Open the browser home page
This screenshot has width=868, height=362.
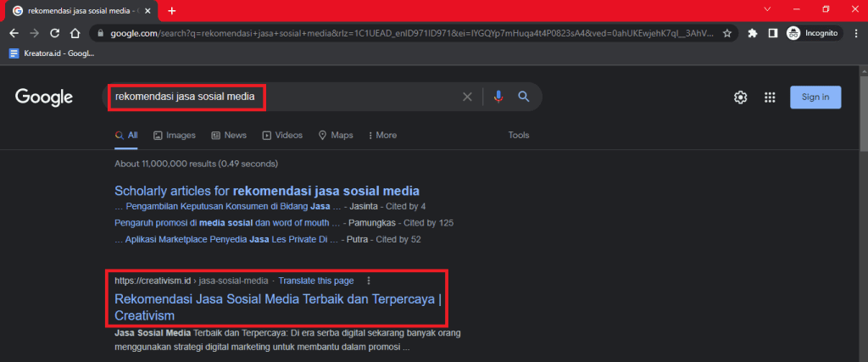75,33
